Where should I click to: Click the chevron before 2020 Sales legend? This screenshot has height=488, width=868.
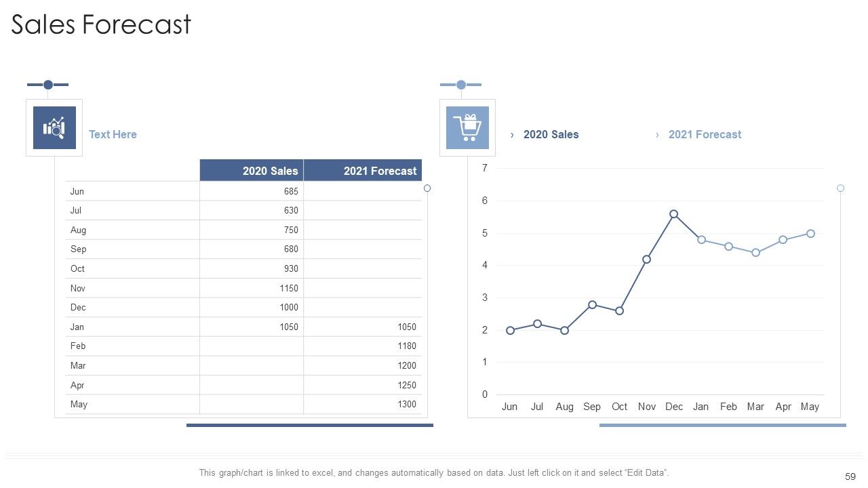pos(512,135)
